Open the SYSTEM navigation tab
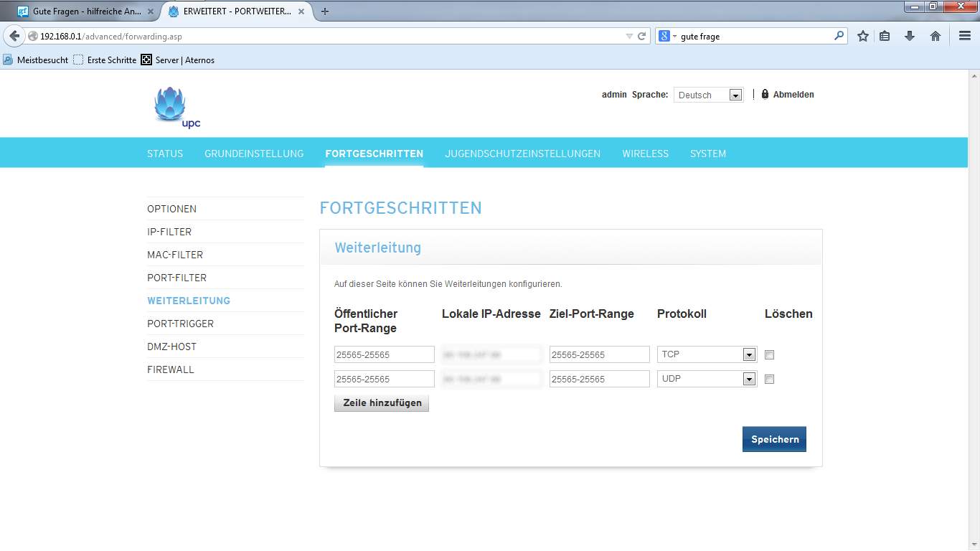Viewport: 980px width, 551px height. [x=708, y=154]
